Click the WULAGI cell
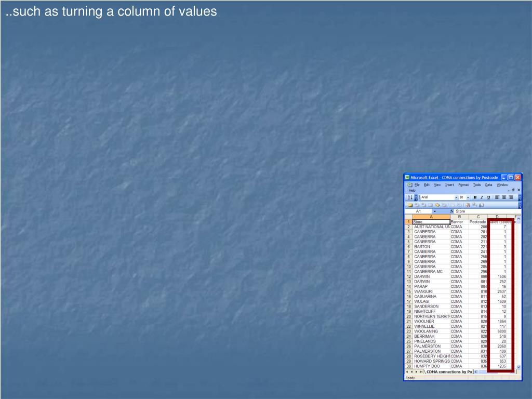Image resolution: width=532 pixels, height=399 pixels. (431, 301)
